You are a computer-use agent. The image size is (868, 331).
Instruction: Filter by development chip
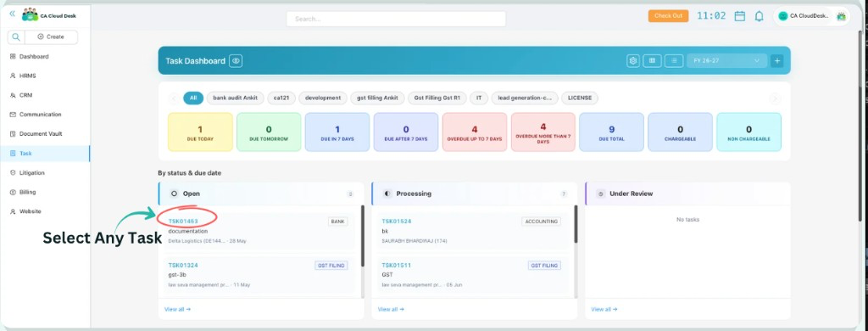(323, 98)
